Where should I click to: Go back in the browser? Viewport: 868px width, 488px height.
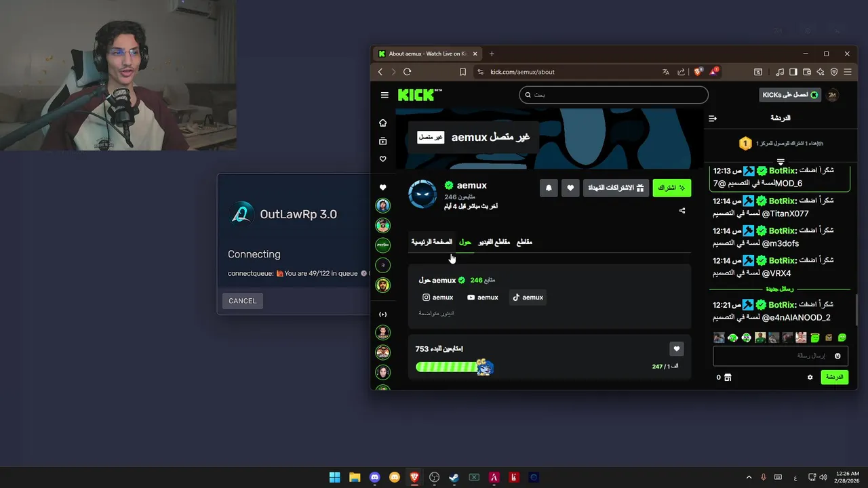[x=380, y=72]
